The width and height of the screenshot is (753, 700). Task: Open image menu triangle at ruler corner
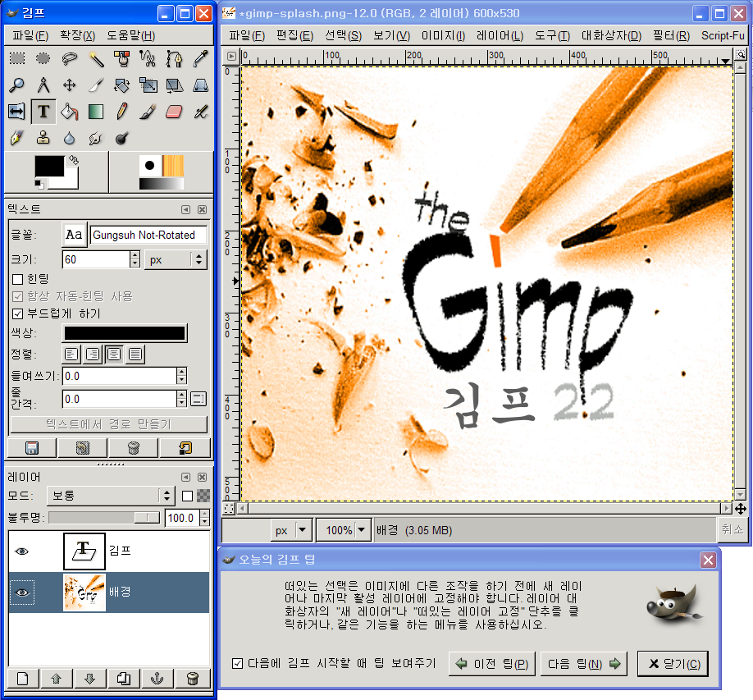232,56
